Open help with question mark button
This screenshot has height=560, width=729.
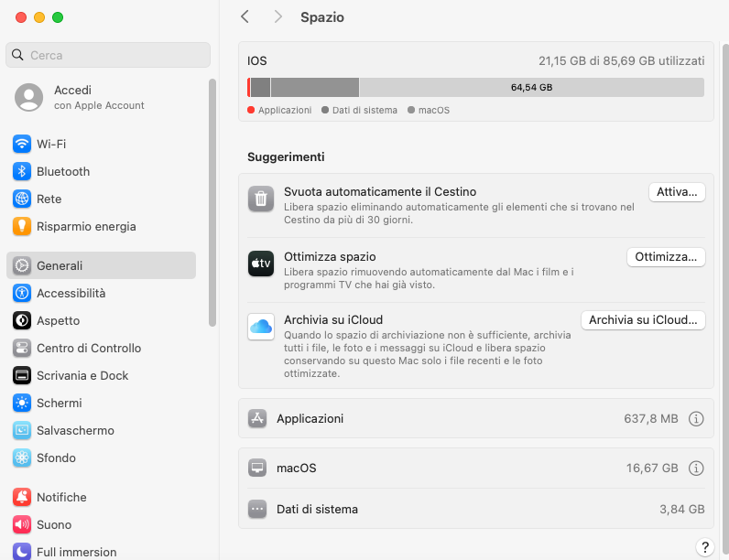[x=705, y=547]
